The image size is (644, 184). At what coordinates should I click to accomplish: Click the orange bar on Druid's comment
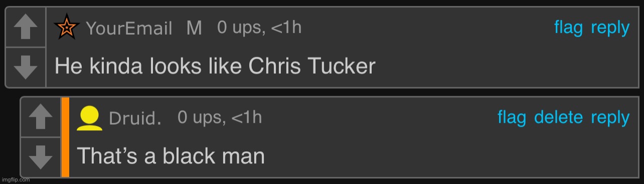65,137
